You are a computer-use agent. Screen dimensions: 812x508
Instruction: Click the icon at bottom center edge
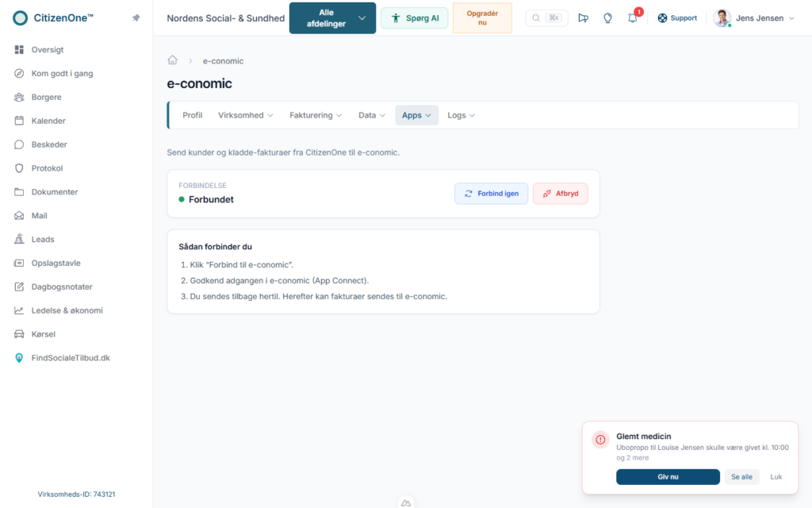406,502
